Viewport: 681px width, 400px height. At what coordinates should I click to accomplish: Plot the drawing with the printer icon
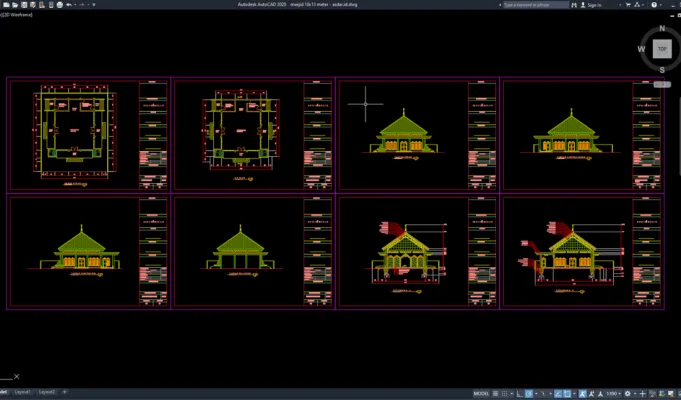click(60, 5)
